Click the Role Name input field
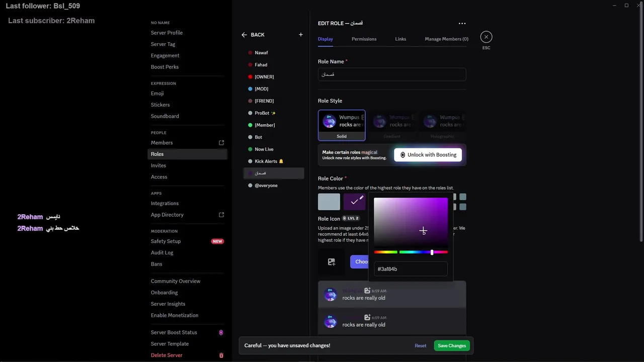The width and height of the screenshot is (644, 362). 392,74
